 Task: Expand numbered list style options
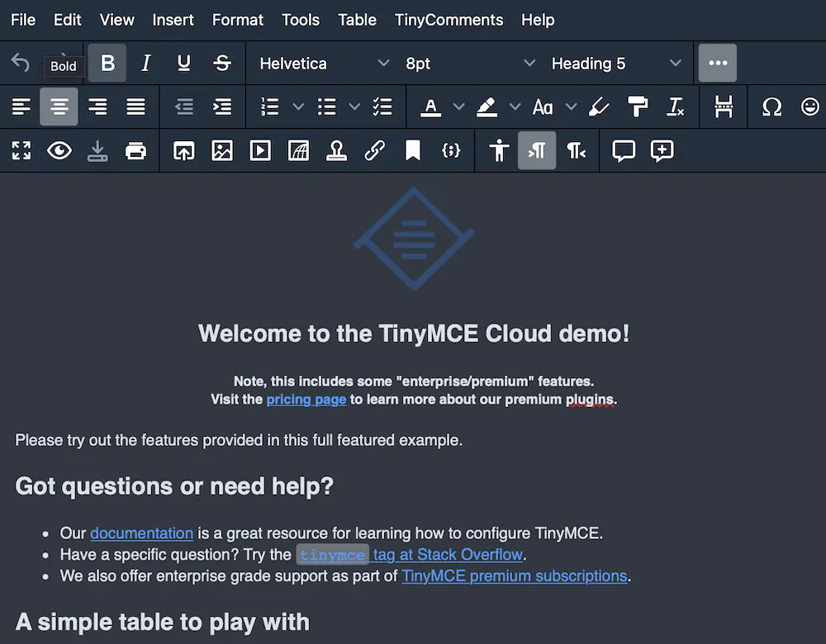point(298,107)
